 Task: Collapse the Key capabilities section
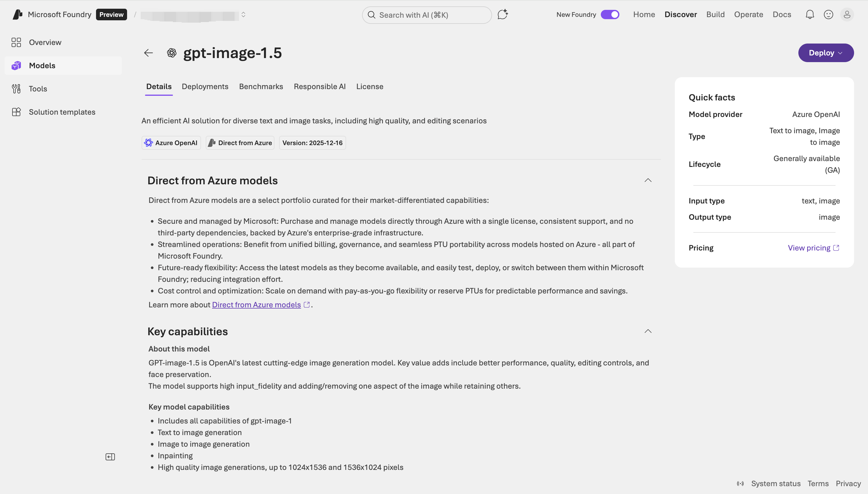tap(648, 331)
